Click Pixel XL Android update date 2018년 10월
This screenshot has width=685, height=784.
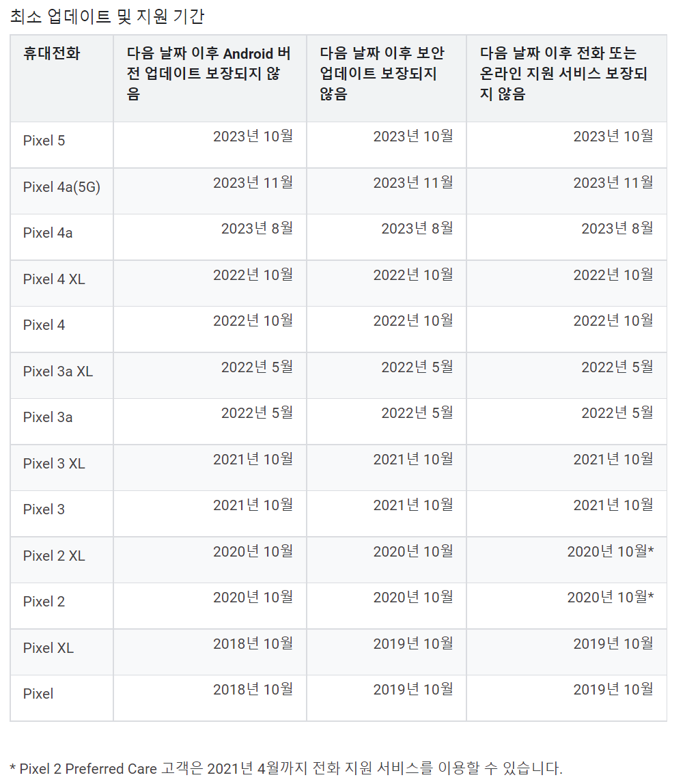253,643
